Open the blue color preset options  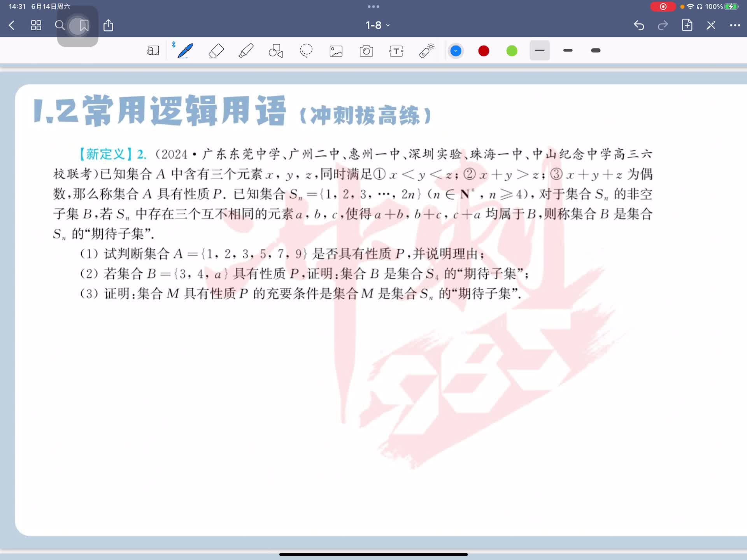(x=456, y=51)
